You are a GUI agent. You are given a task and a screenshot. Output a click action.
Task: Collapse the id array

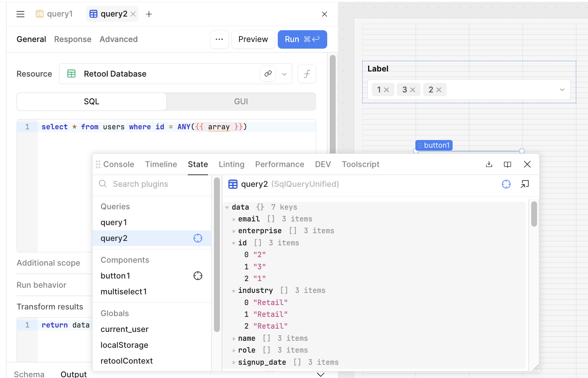[x=234, y=243]
